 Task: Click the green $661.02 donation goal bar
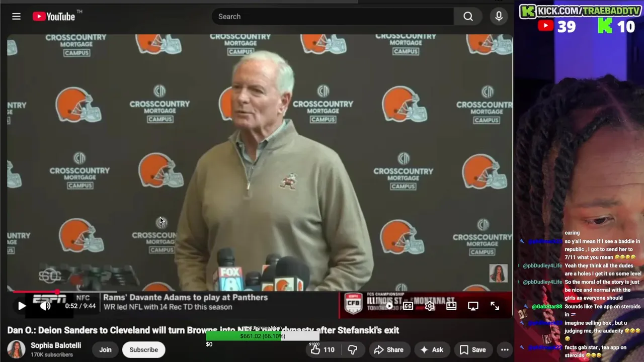(x=263, y=336)
